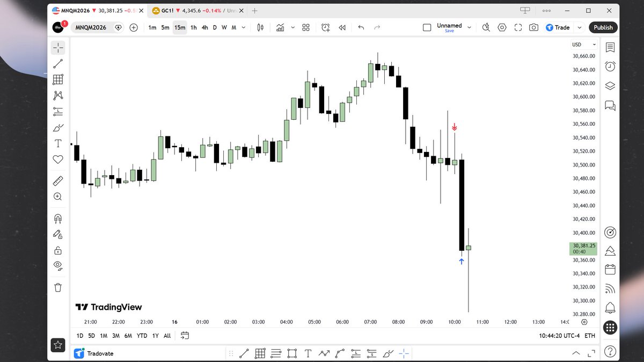Toggle lock all drawings padlock
Viewport: 644px width, 362px height.
(58, 250)
